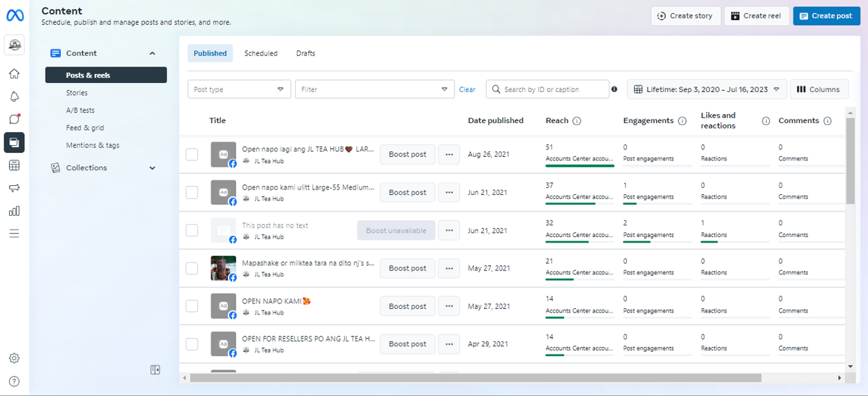Boost the 'OPEN FOR RESELLERS' post
This screenshot has height=396, width=868.
pos(407,344)
